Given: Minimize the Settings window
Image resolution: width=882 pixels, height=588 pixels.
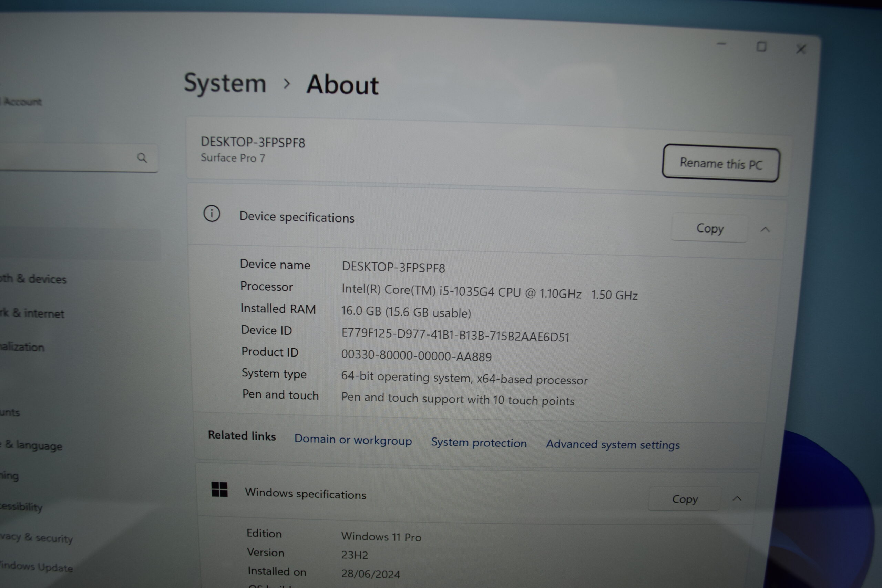Looking at the screenshot, I should 721,44.
